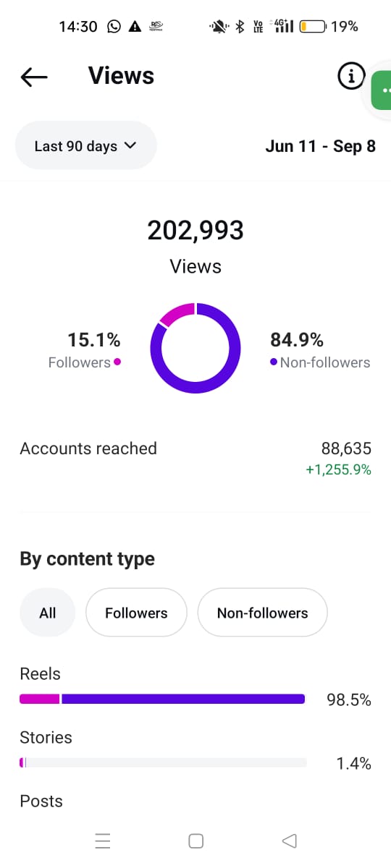Tap the back arrow icon
The width and height of the screenshot is (391, 868).
34,77
